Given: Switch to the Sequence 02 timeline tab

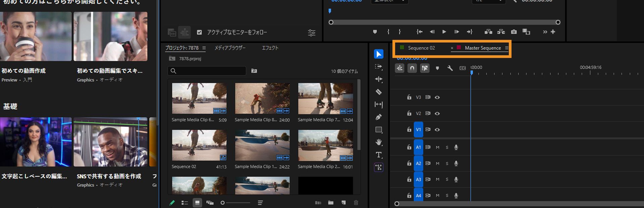Looking at the screenshot, I should click(421, 48).
